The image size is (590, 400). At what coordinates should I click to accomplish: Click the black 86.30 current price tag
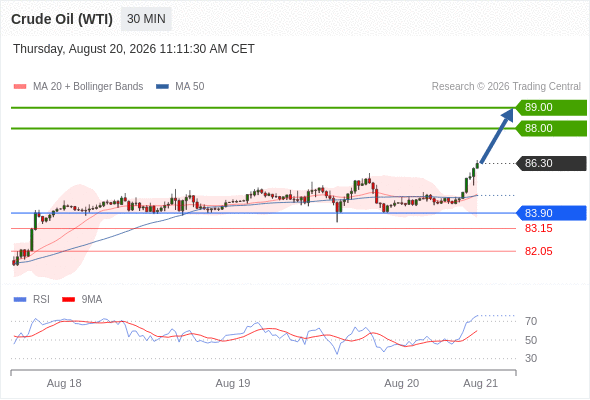tap(551, 163)
